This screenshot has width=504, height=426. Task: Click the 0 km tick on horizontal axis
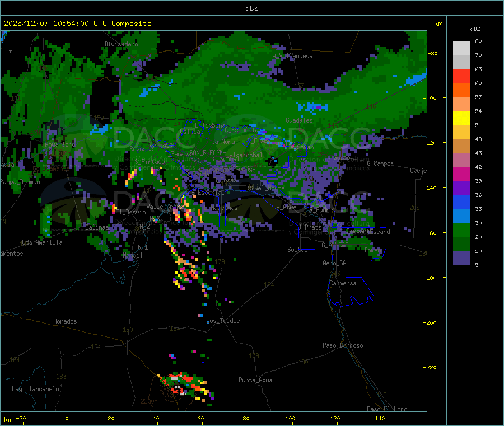pyautogui.click(x=67, y=418)
